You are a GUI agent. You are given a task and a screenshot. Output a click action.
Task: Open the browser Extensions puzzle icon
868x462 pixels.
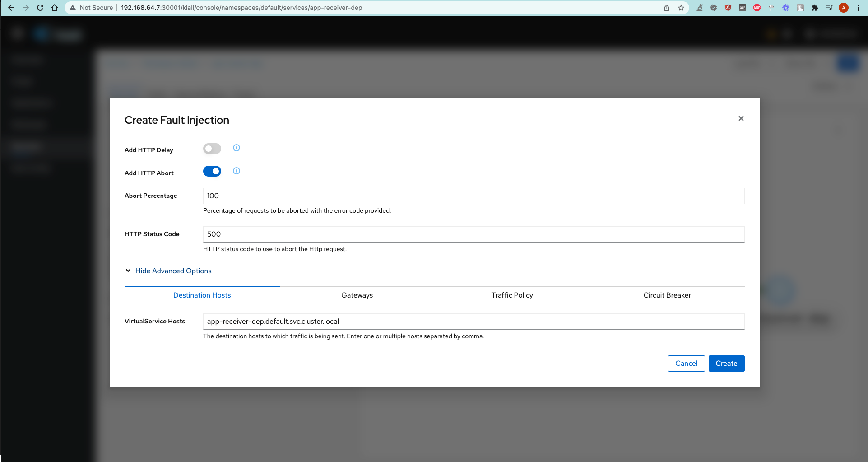[815, 8]
